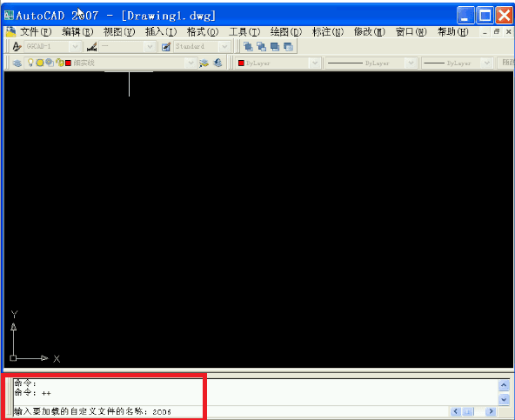The height and width of the screenshot is (420, 515).
Task: Click the Bring to Front draw order icon
Action: click(248, 47)
